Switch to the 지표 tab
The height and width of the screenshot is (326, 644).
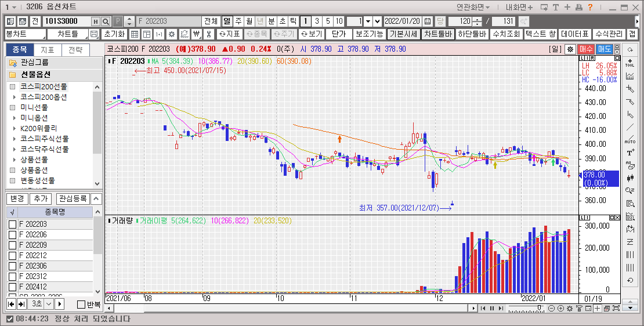(47, 50)
